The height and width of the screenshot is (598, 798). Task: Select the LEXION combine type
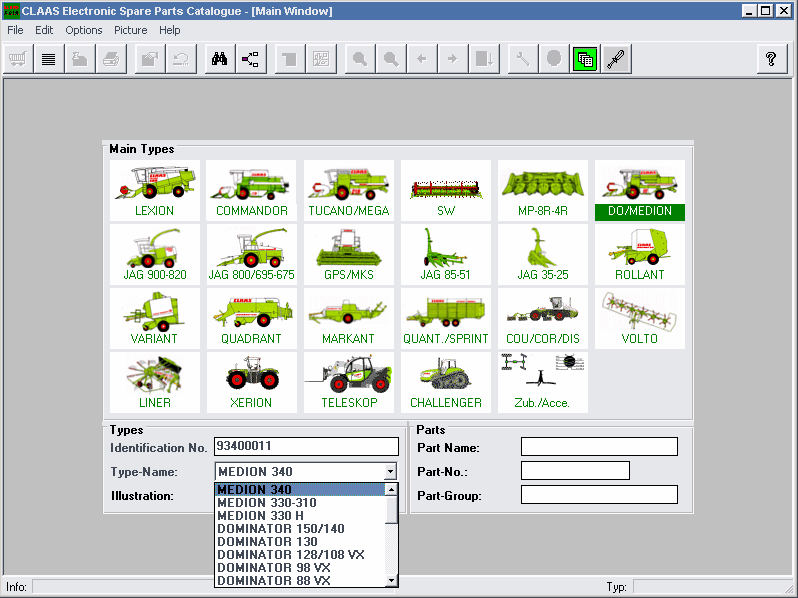[x=155, y=190]
